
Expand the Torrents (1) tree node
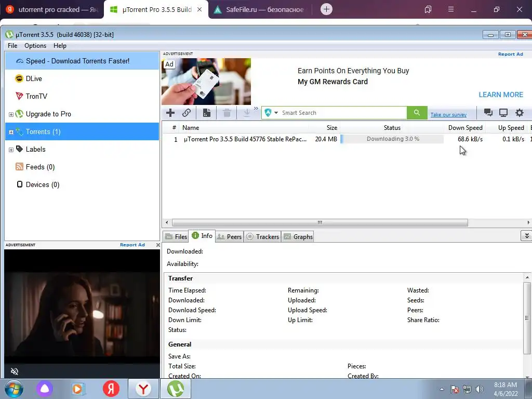click(11, 132)
